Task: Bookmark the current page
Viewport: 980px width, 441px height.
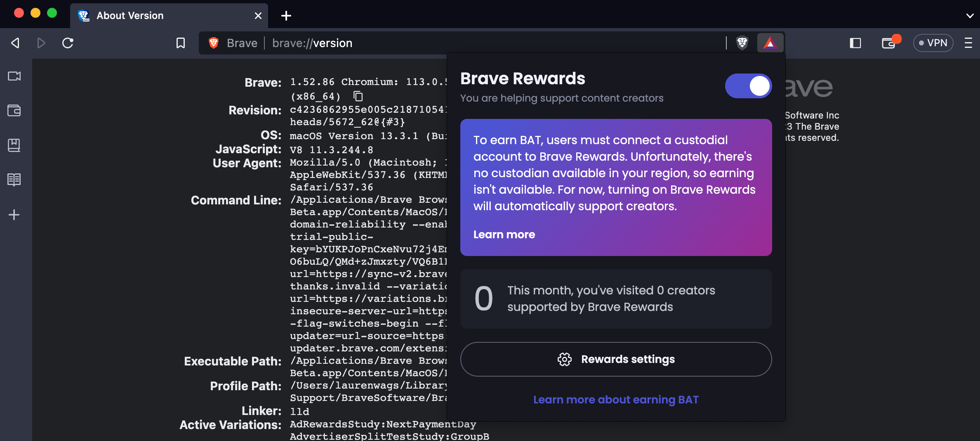Action: point(180,43)
